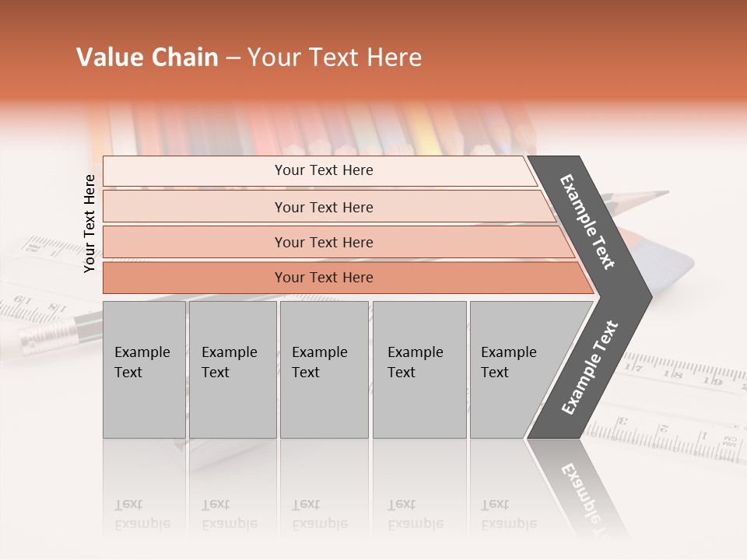Click the colored pencils image behind header

coord(314,128)
